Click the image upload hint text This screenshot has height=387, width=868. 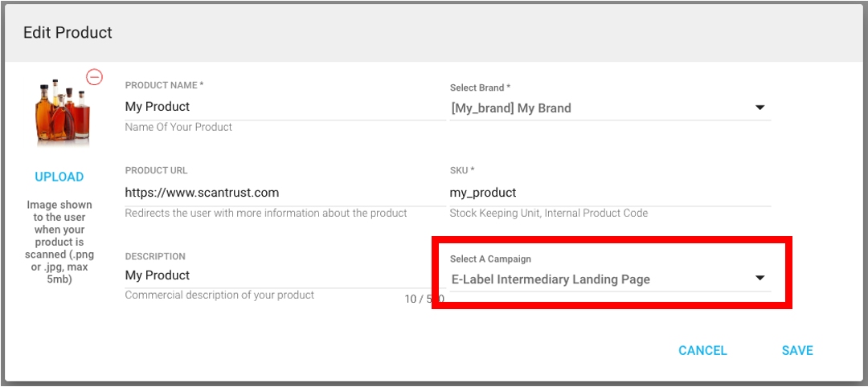pos(59,242)
